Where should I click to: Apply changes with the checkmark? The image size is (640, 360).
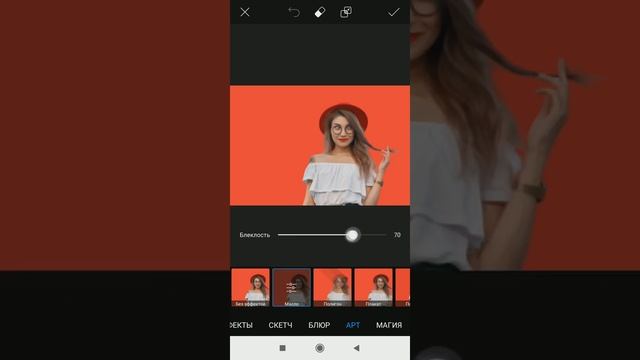393,12
